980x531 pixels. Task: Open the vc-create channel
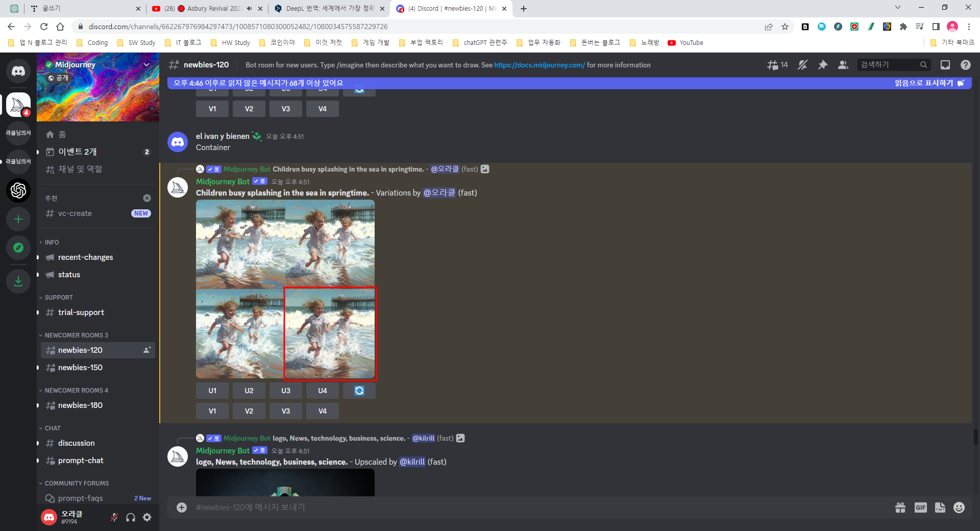coord(98,213)
